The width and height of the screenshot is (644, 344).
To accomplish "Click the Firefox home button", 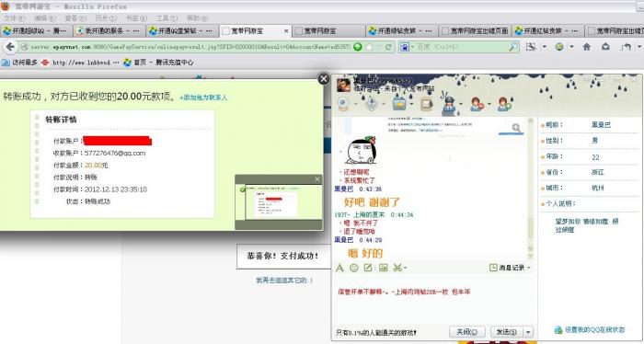I will 587,47.
